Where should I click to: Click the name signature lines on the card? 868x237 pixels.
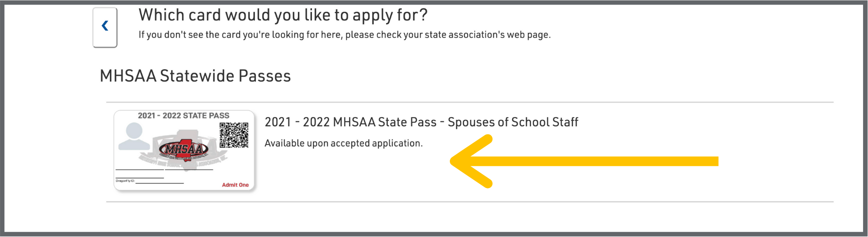pos(164,170)
